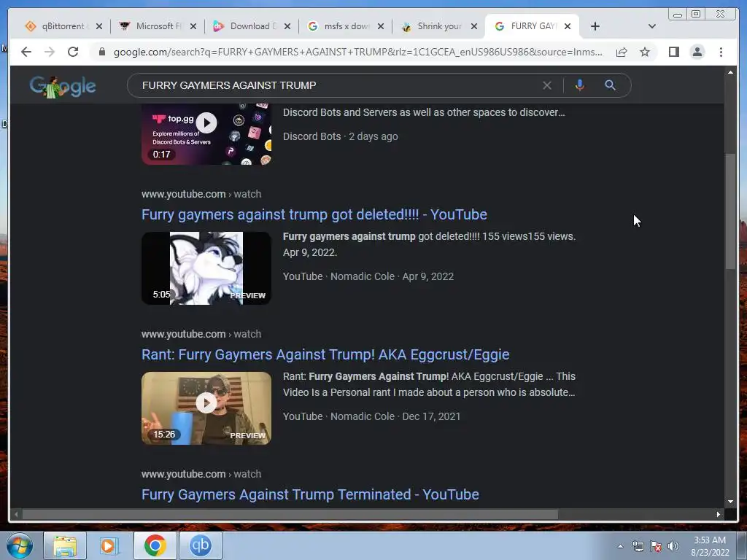This screenshot has height=560, width=747.
Task: Click the horizontal scrollbar thumb
Action: tap(290, 514)
